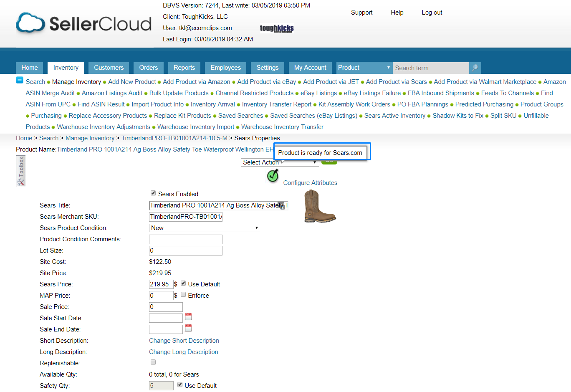This screenshot has width=571, height=392.
Task: Open Import Product Info link
Action: point(158,104)
